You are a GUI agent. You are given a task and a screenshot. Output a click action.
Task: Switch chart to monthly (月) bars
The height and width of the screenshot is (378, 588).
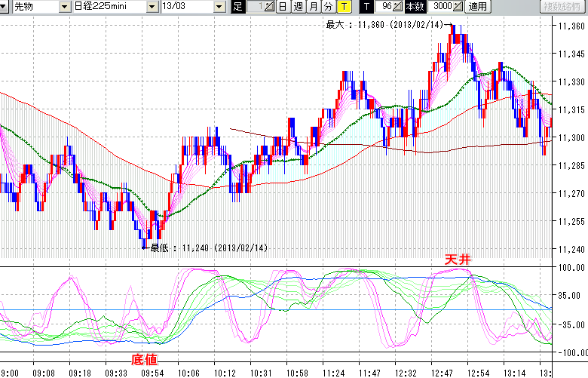(x=313, y=7)
